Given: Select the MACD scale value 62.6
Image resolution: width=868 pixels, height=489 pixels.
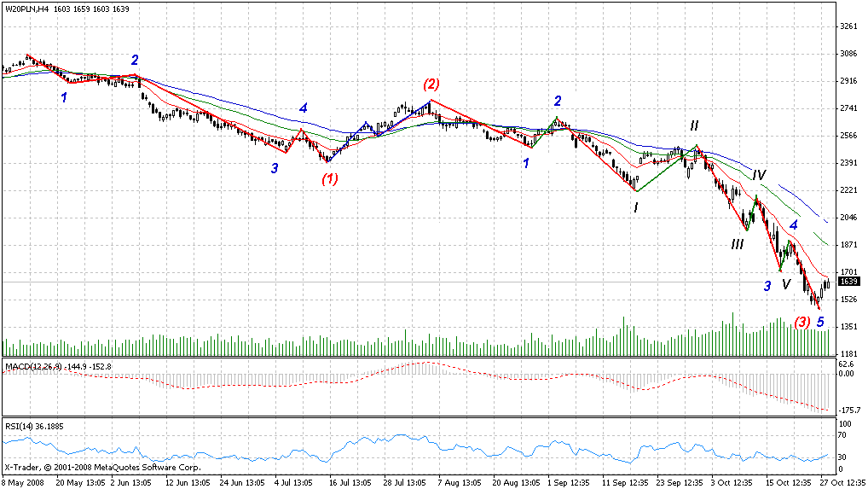Looking at the screenshot, I should [847, 364].
